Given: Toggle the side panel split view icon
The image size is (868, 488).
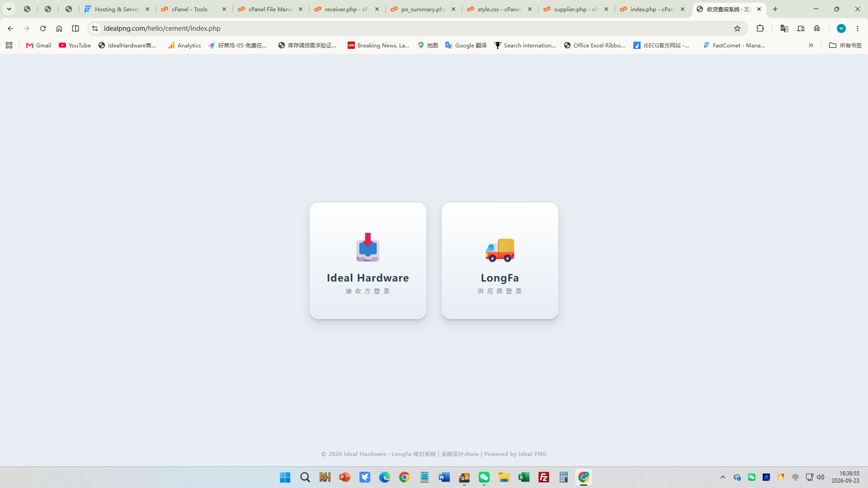Looking at the screenshot, I should [75, 28].
